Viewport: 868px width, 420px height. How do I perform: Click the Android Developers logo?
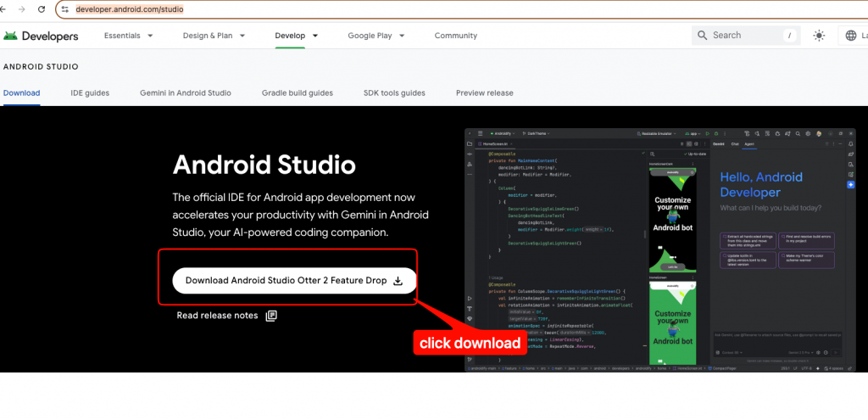tap(41, 36)
